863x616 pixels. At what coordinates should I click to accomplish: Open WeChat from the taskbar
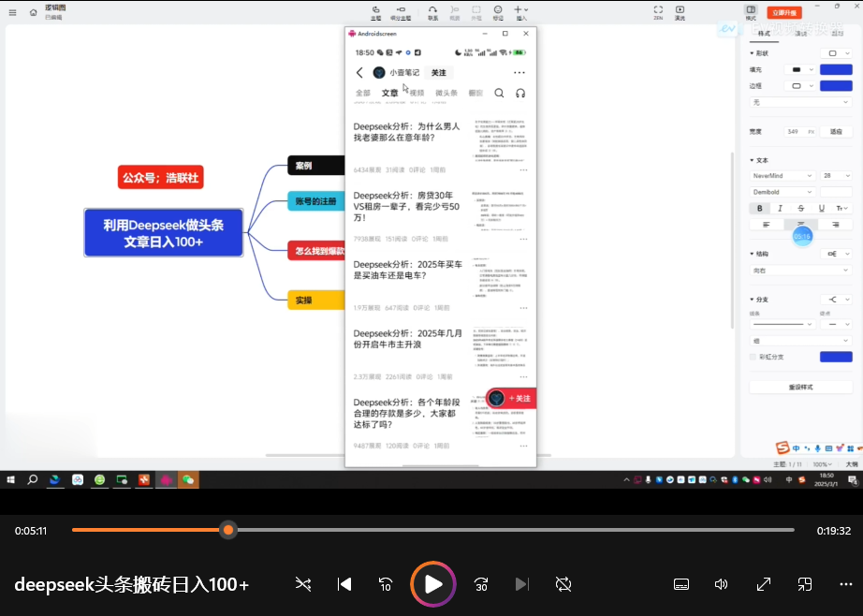click(188, 479)
